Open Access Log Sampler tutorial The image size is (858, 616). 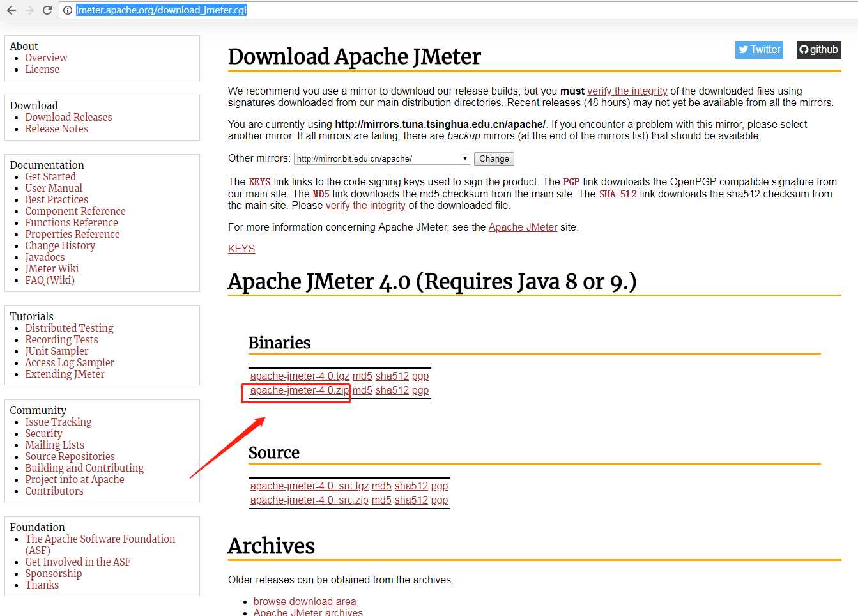click(70, 362)
